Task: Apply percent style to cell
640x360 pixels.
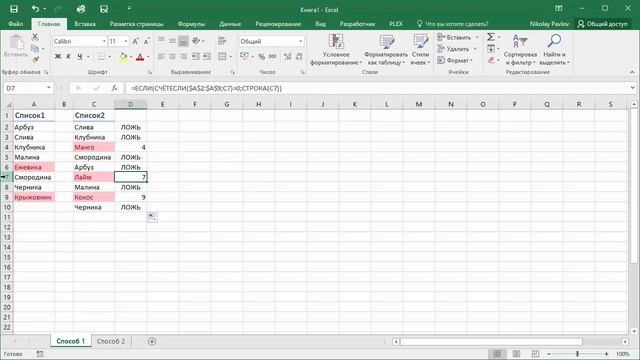Action: 261,57
